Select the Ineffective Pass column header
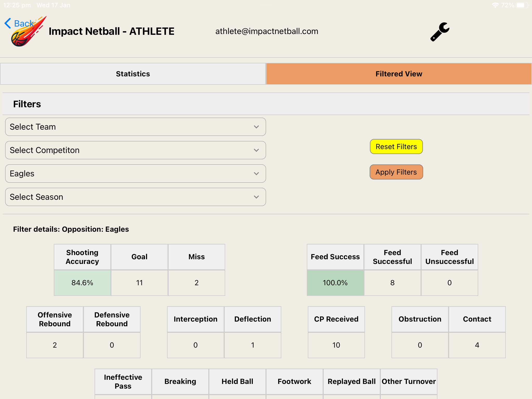This screenshot has width=532, height=399. 123,381
